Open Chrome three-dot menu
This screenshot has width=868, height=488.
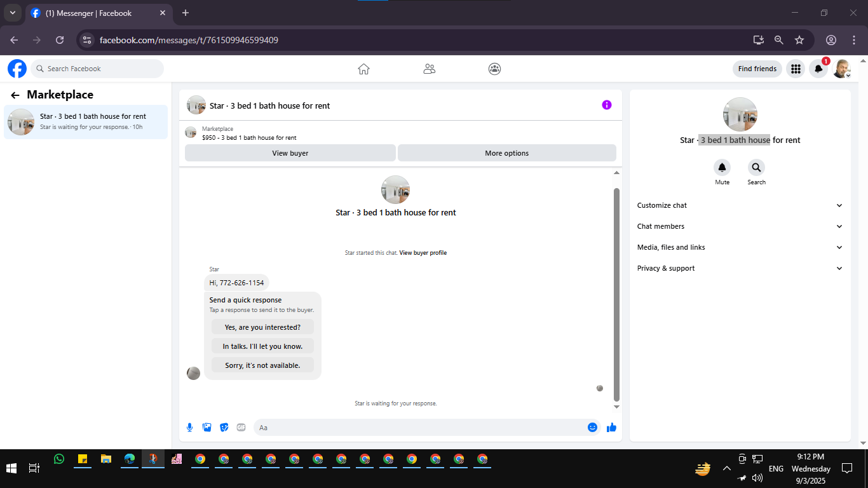[853, 40]
